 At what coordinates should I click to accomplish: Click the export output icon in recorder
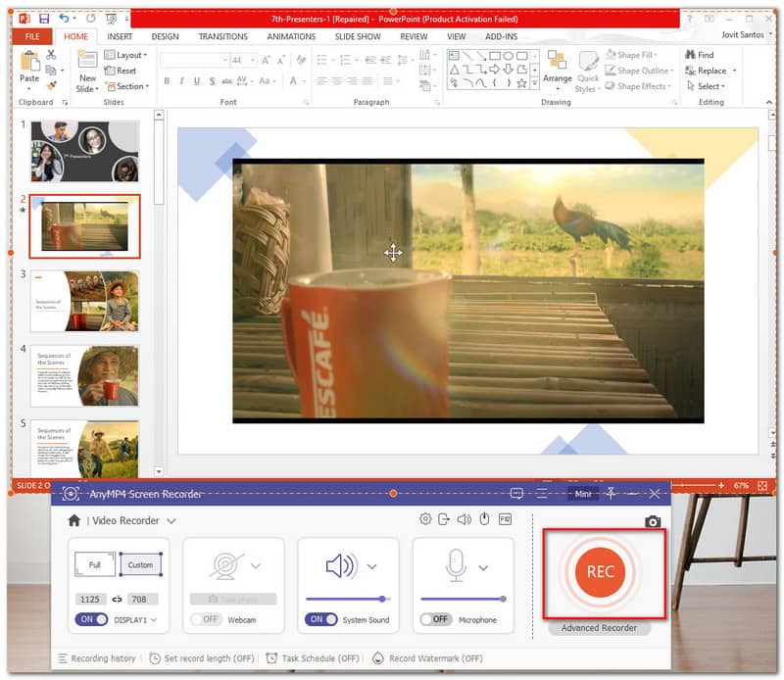click(444, 519)
